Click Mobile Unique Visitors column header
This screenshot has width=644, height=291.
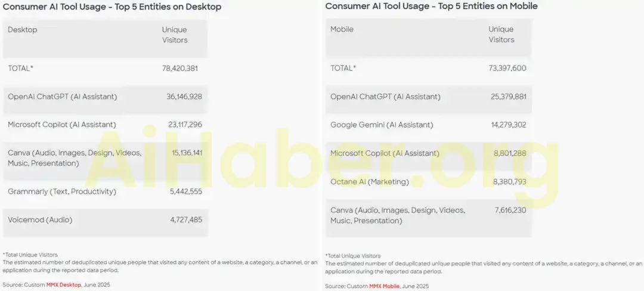[501, 35]
